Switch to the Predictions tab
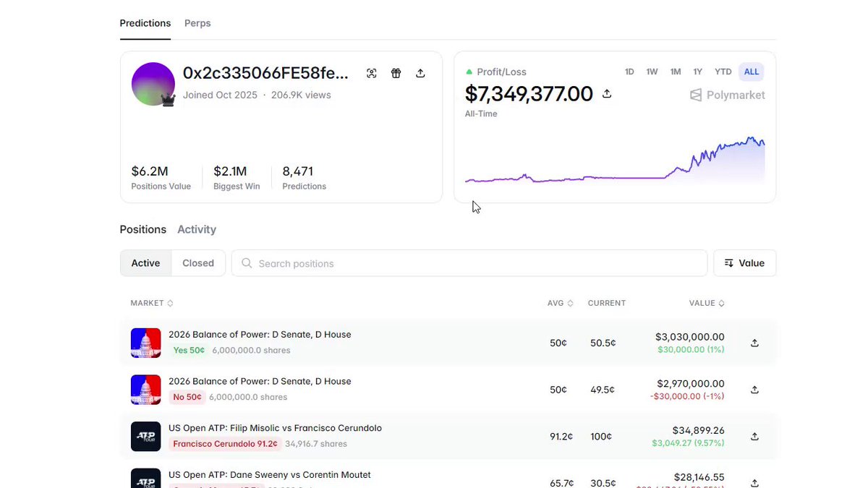868x488 pixels. 145,23
